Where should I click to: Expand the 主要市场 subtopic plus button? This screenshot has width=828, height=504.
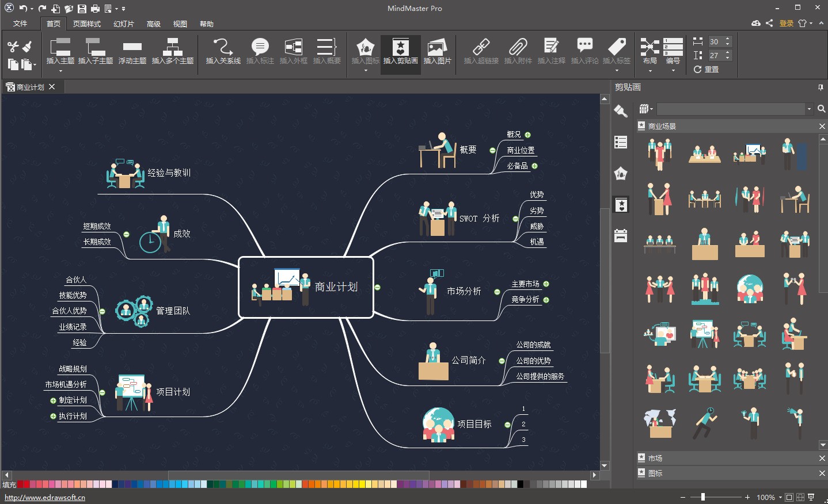coord(546,284)
